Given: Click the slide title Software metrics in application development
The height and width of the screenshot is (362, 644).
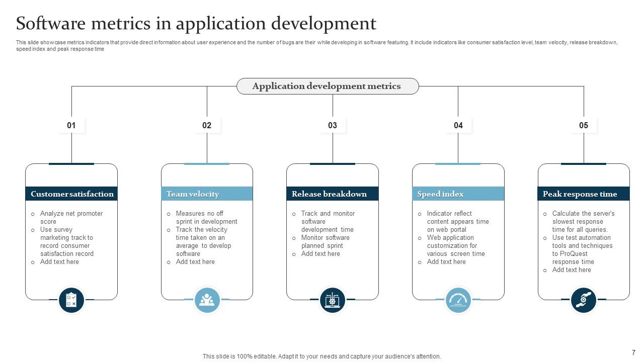Looking at the screenshot, I should [196, 23].
